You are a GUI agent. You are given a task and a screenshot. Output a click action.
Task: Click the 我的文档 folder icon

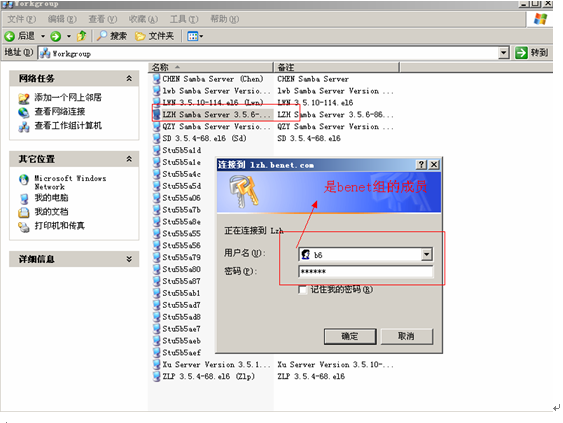(x=24, y=213)
